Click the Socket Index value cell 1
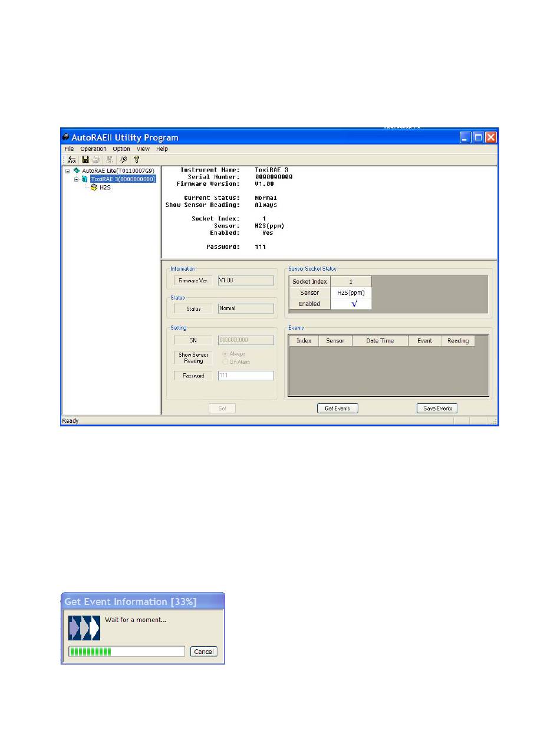Viewport: 560px width, 743px height. point(351,281)
